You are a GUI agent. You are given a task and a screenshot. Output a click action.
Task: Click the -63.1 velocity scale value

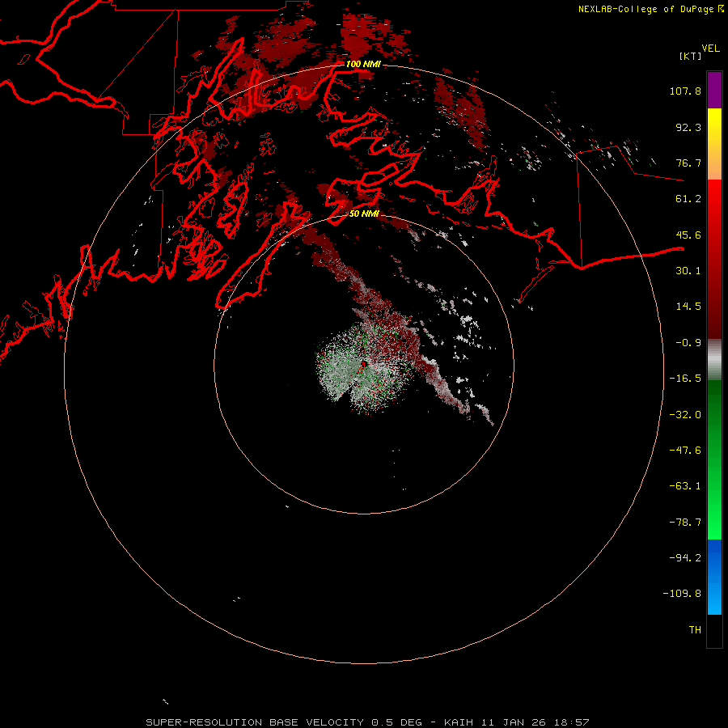click(685, 486)
